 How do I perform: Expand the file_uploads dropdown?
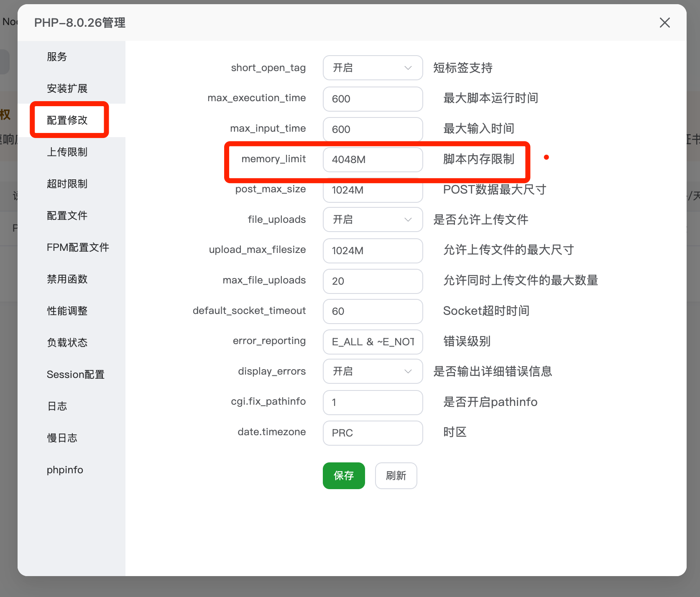(372, 219)
